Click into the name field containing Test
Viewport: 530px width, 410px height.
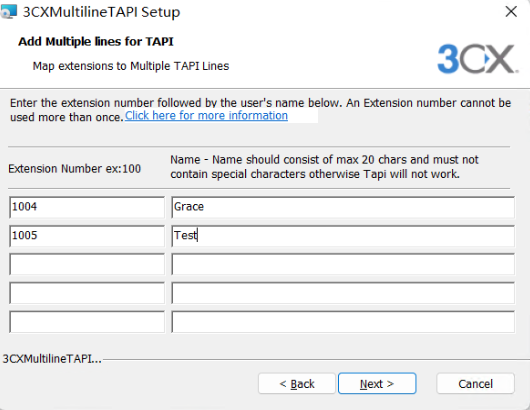pyautogui.click(x=343, y=236)
